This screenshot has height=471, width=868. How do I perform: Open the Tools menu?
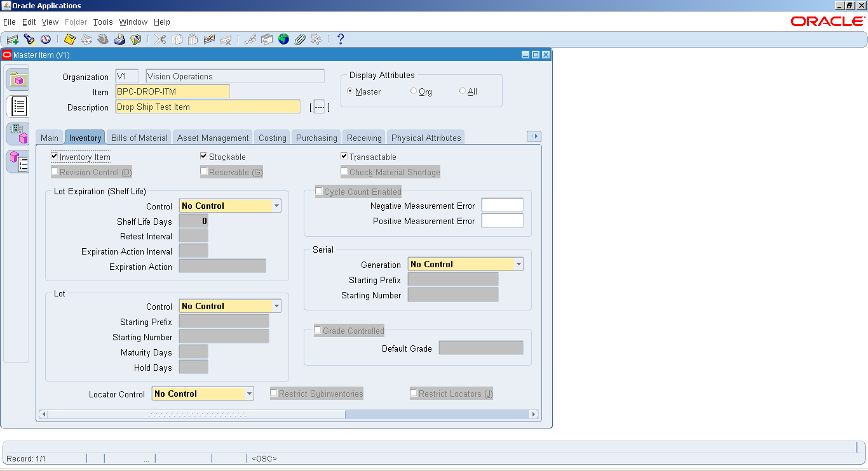[x=103, y=22]
